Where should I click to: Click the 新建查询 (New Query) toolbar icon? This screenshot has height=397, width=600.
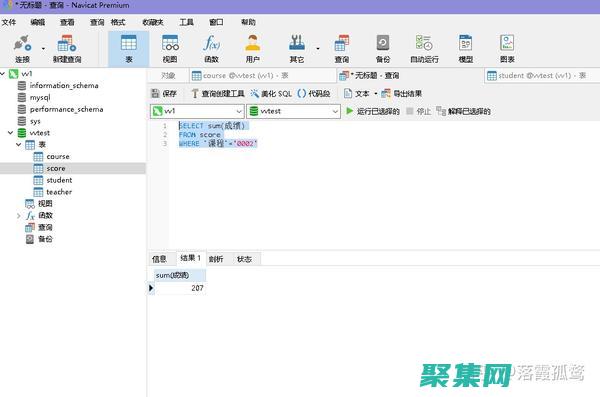(x=67, y=49)
